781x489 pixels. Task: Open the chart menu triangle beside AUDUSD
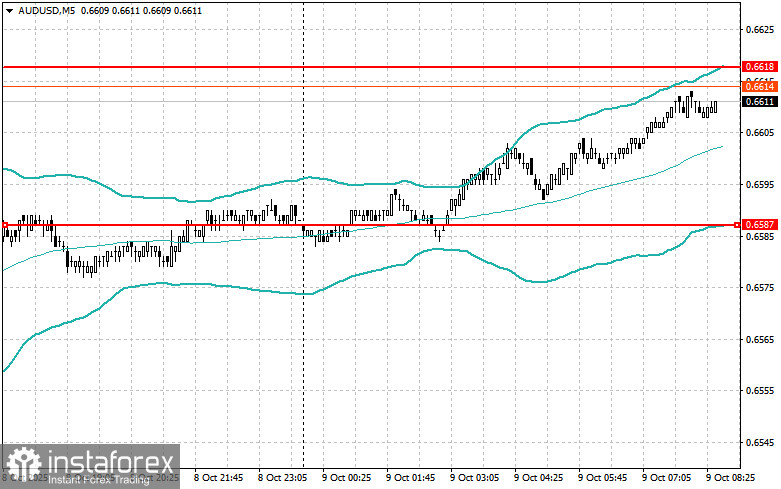pos(9,11)
